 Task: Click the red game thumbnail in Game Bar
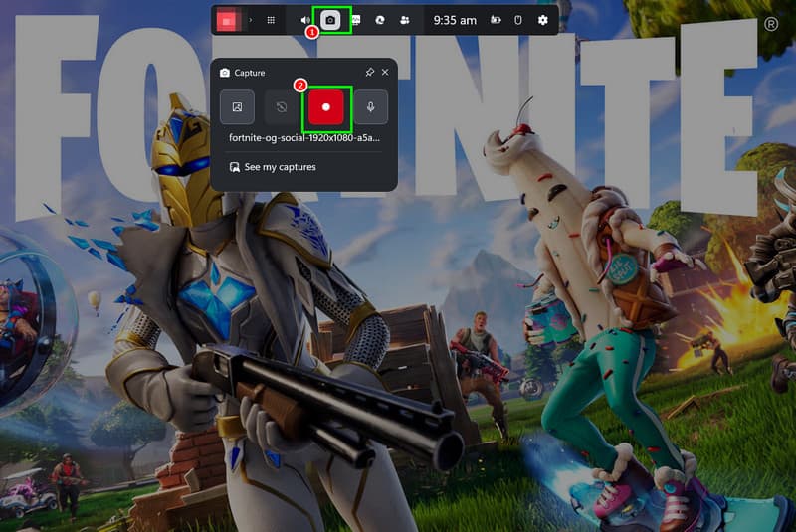tap(227, 21)
